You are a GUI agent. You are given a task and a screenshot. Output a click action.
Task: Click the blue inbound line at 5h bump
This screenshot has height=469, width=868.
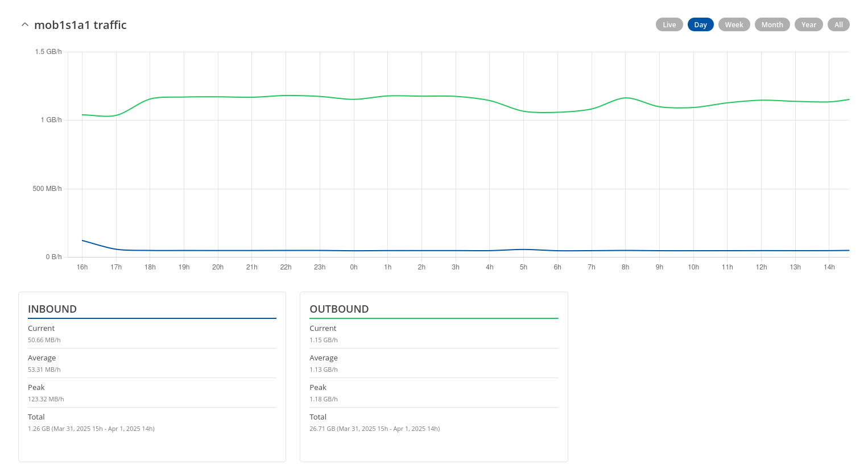524,249
